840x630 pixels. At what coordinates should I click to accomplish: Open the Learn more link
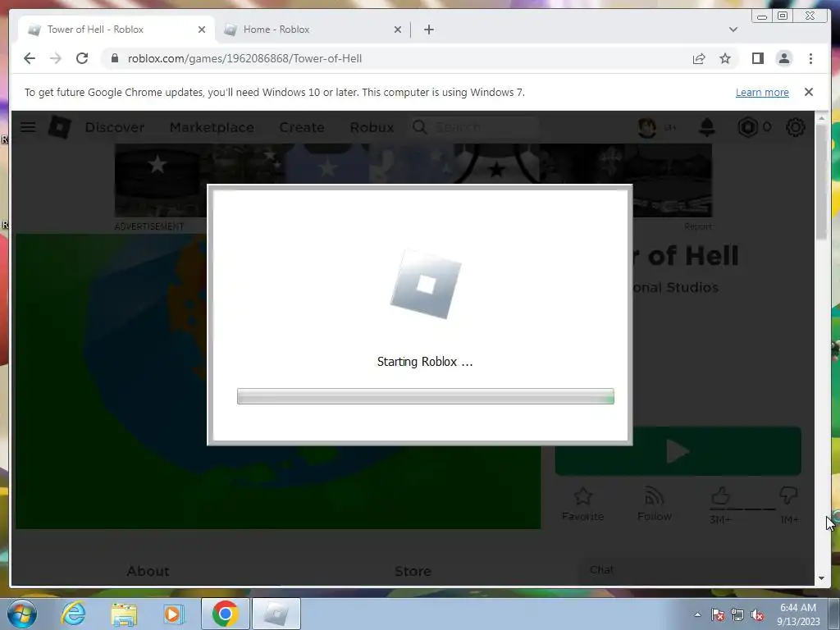click(x=762, y=92)
